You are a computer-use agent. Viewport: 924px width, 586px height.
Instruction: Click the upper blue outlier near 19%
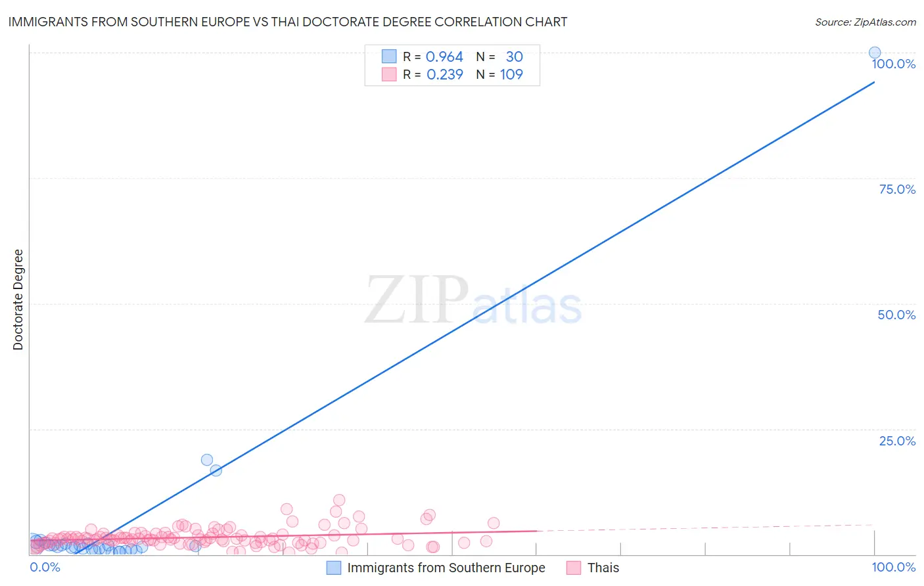tap(207, 460)
